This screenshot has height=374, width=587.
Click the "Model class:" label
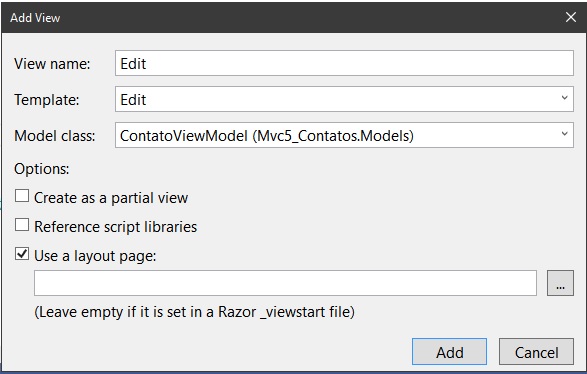point(55,136)
